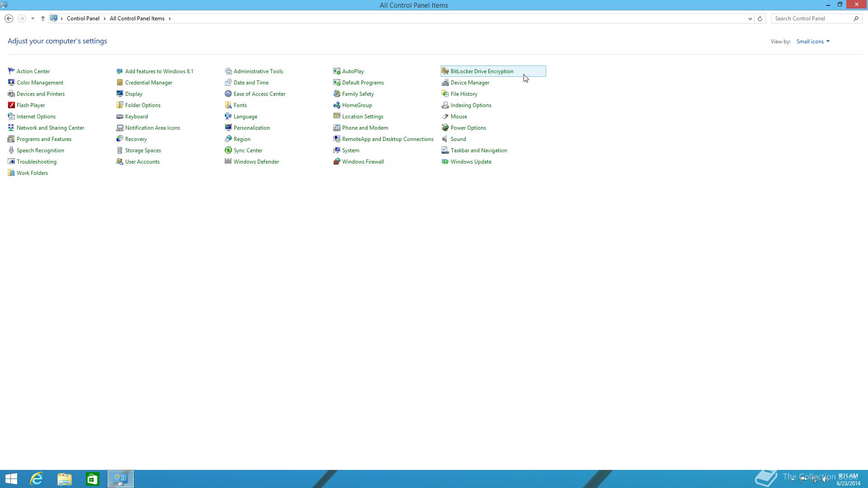Viewport: 868px width, 488px height.
Task: Click the Administrative Tools icon
Action: 228,71
